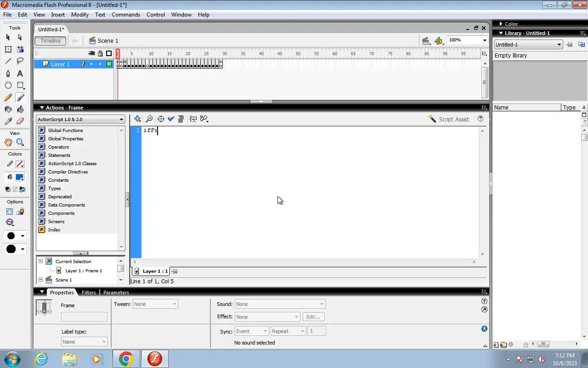The width and height of the screenshot is (588, 368).
Task: Select the Pencil tool
Action: [8, 98]
